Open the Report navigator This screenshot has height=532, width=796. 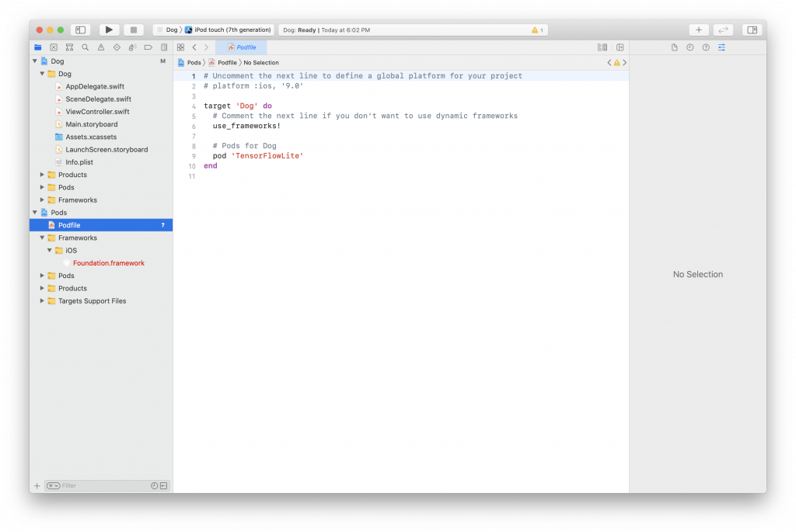[164, 47]
